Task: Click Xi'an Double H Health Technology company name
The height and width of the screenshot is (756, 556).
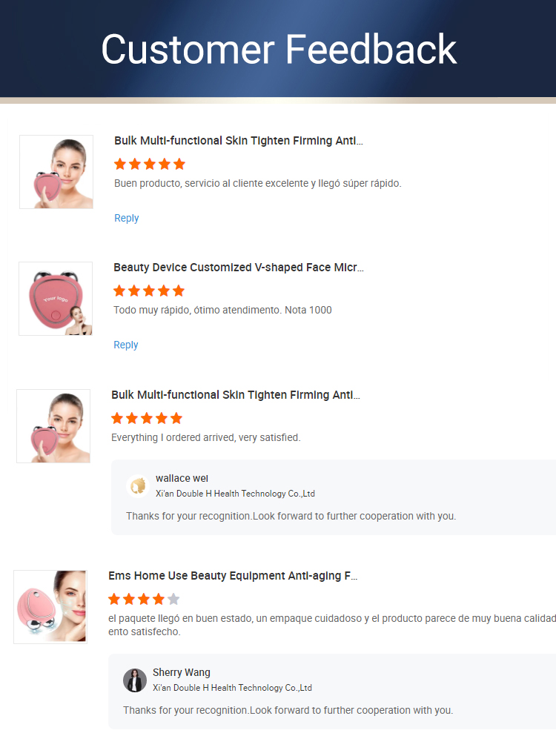Action: (x=237, y=494)
